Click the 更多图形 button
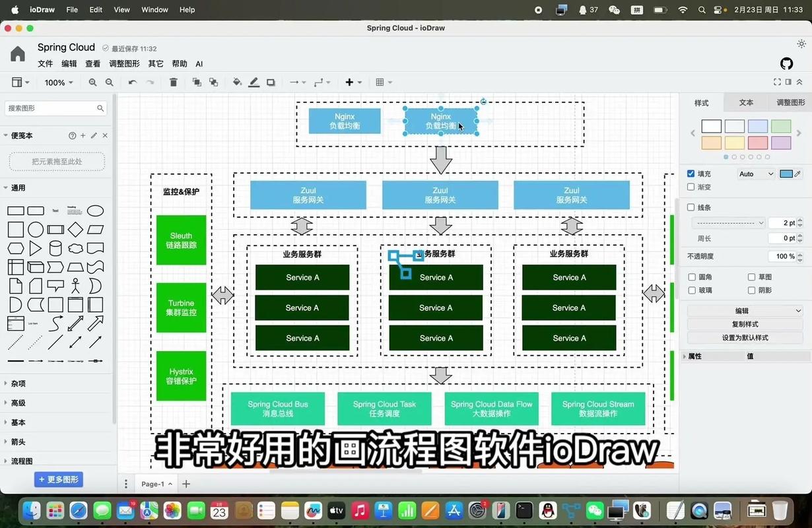 click(x=59, y=479)
